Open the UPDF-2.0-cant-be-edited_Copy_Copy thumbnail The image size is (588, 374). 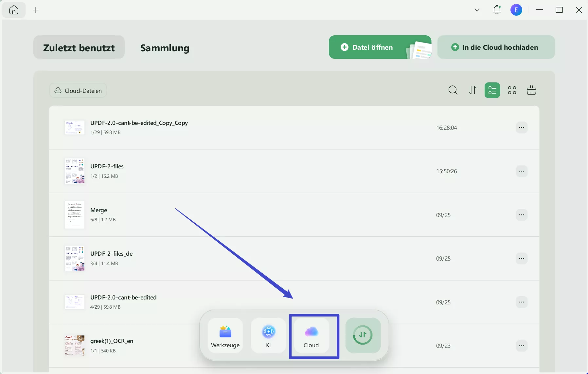(75, 127)
